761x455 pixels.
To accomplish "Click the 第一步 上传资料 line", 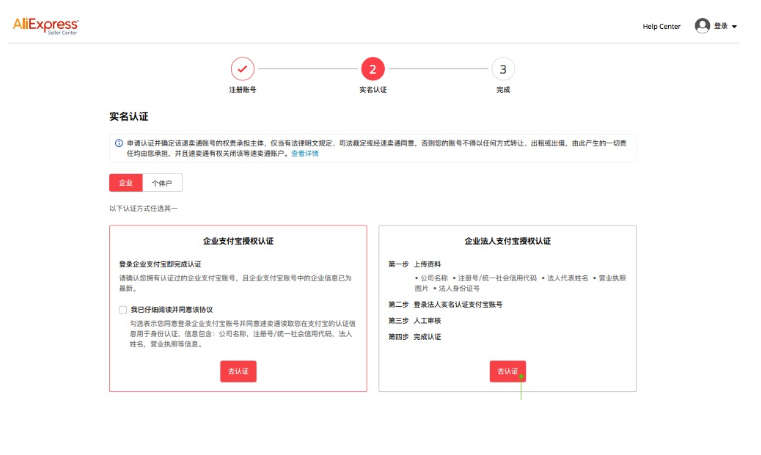I will click(414, 264).
